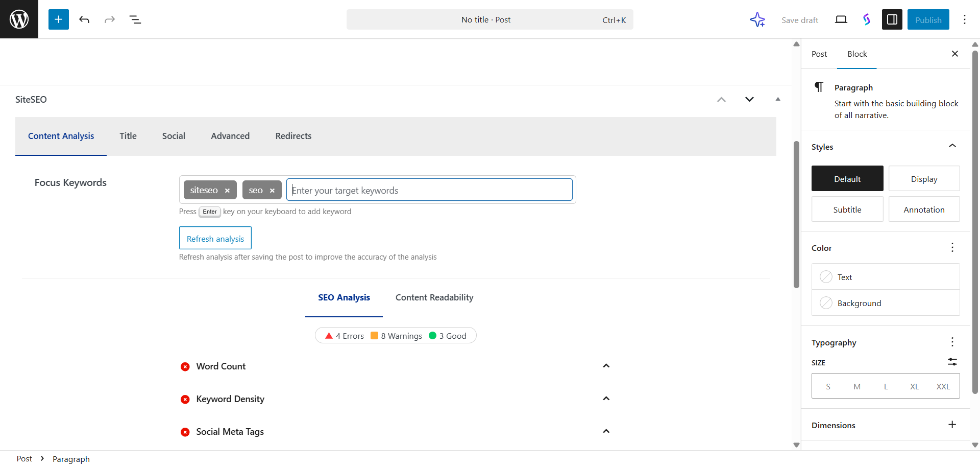Click the target keywords input field

tap(429, 190)
